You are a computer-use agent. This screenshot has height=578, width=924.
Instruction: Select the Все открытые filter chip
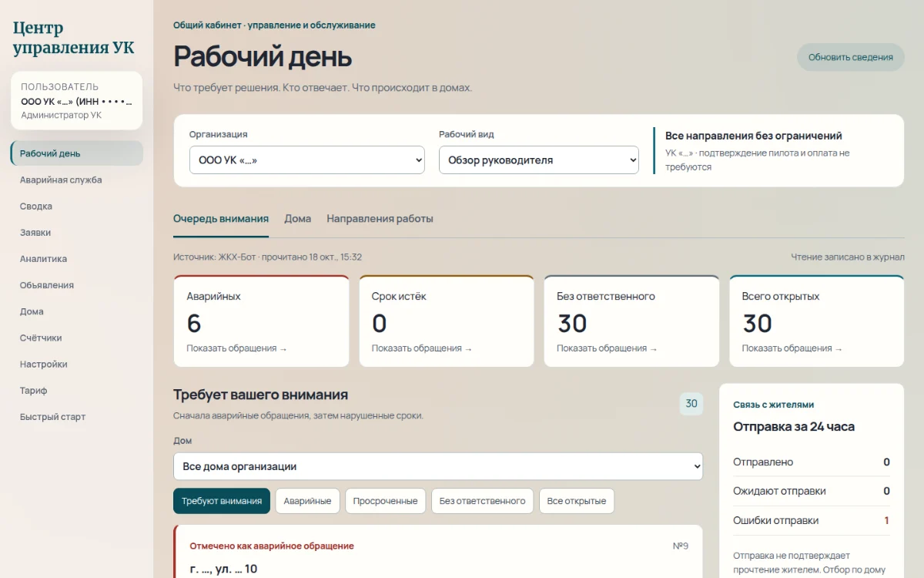click(577, 501)
